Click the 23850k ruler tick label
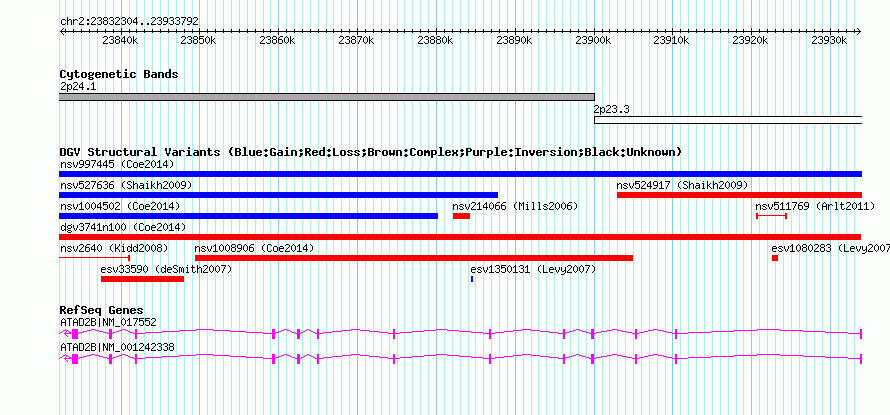The image size is (890, 415). click(x=199, y=40)
